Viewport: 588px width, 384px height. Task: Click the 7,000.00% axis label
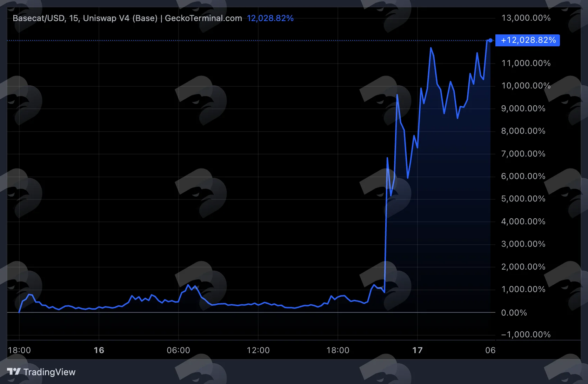pyautogui.click(x=523, y=154)
